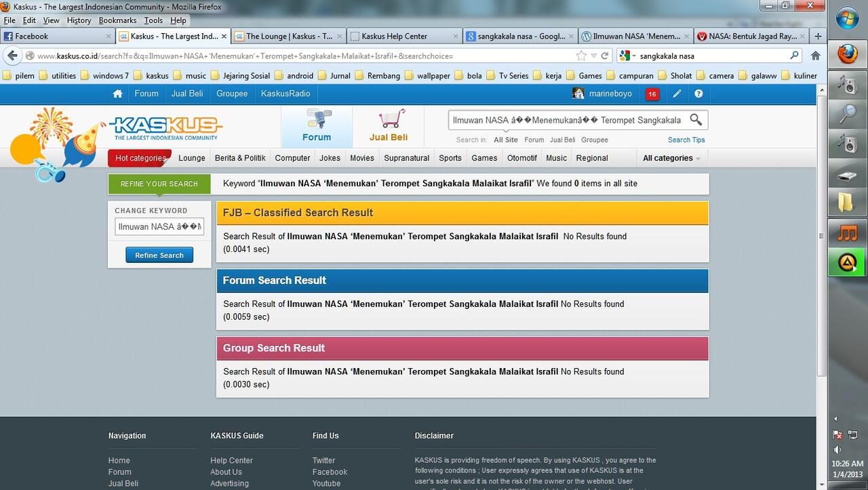Screen dimensions: 868x490
Task: Click the Kaskus main search field
Action: pos(566,120)
